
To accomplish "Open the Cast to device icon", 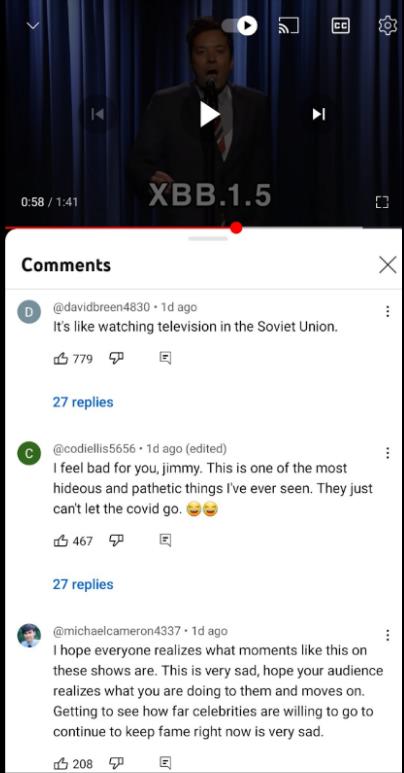I will pyautogui.click(x=289, y=26).
